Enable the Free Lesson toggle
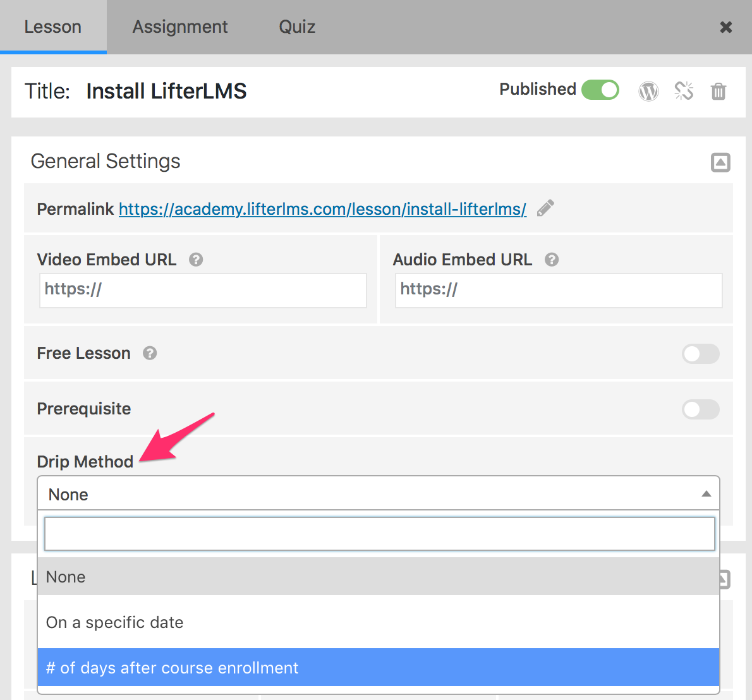Screen dimensions: 752x700 point(700,354)
